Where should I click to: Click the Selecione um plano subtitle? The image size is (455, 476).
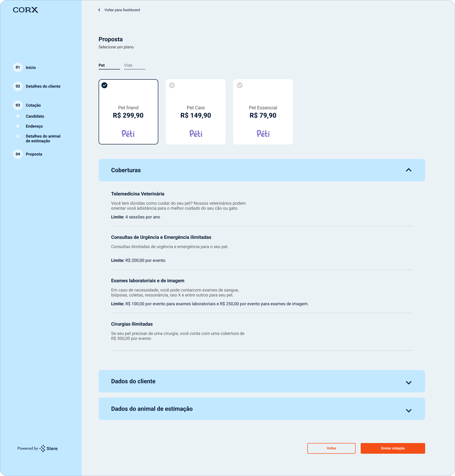[116, 47]
